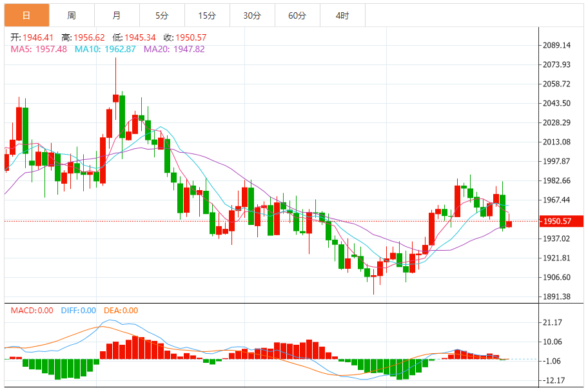
Task: Switch to the 月 monthly tab
Action: [x=117, y=15]
